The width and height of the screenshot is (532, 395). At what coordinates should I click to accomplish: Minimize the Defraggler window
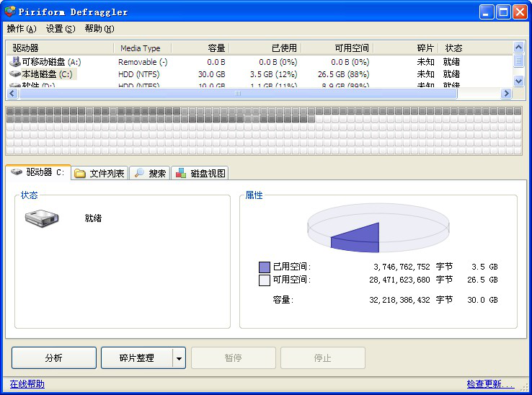click(486, 12)
